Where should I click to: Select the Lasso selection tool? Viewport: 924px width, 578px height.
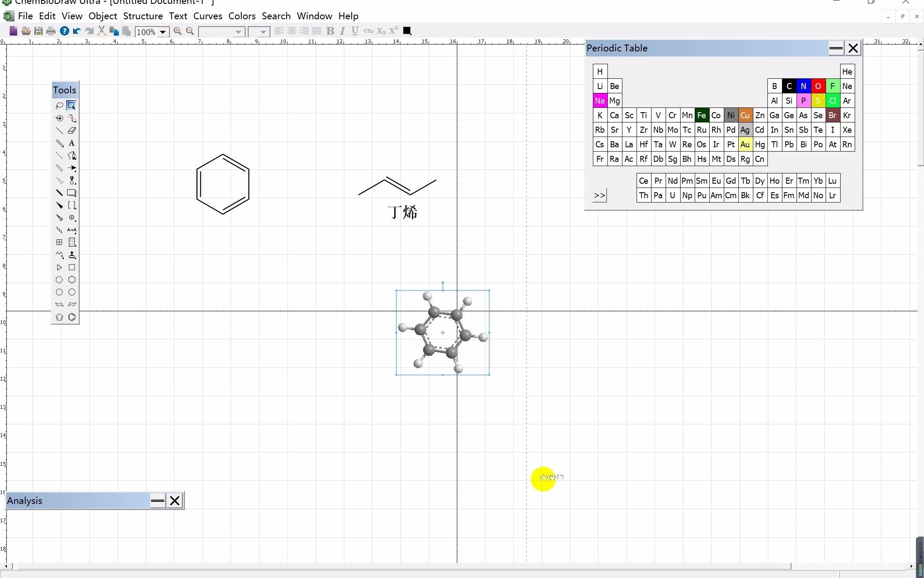click(59, 105)
